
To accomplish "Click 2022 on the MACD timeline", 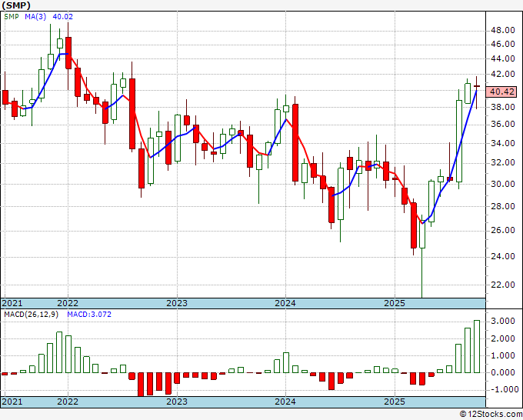I will click(68, 402).
